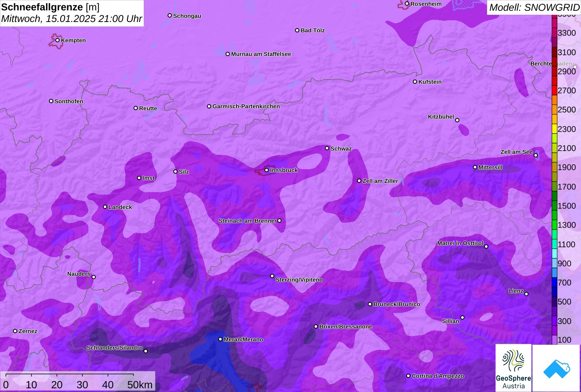Click the Brixen/Bressanone marker dot
581x392 pixels.
[316, 326]
